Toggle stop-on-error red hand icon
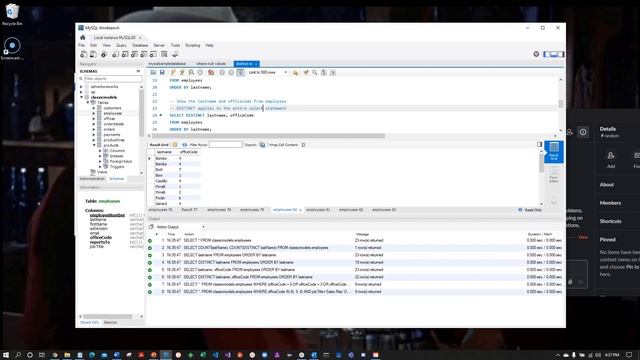This screenshot has height=360, width=640. pyautogui.click(x=211, y=72)
